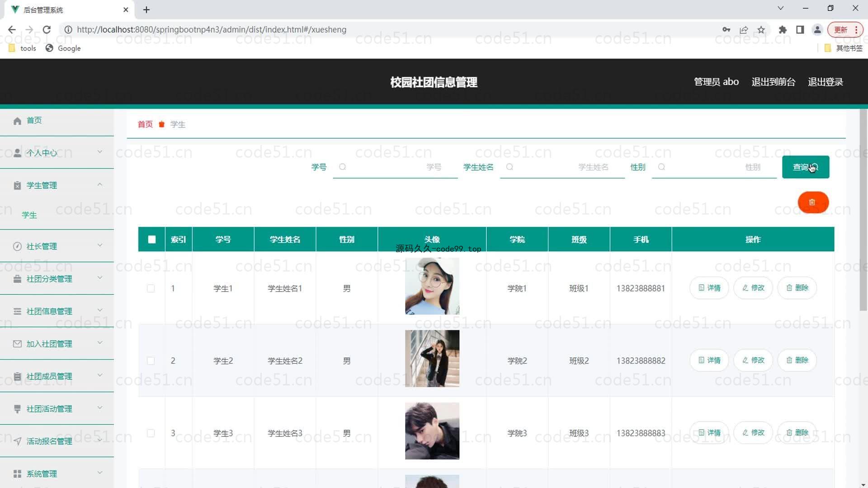
Task: Collapse the 学生管理 menu chevron
Action: pyautogui.click(x=100, y=184)
